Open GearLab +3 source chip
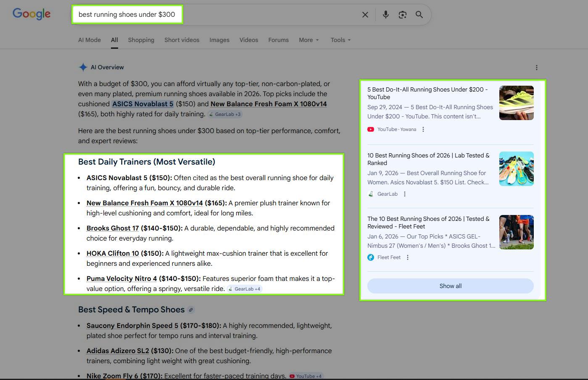 [225, 114]
